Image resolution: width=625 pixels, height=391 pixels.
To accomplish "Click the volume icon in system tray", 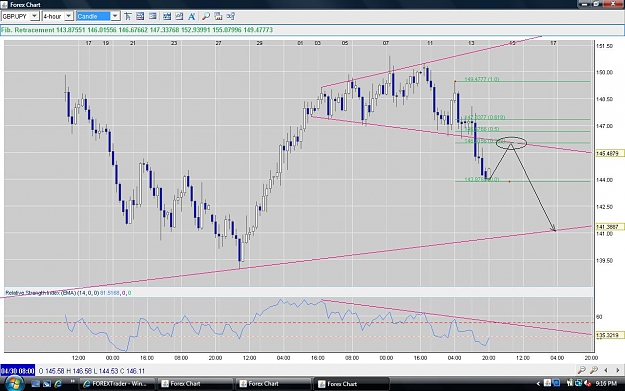I will pos(588,383).
